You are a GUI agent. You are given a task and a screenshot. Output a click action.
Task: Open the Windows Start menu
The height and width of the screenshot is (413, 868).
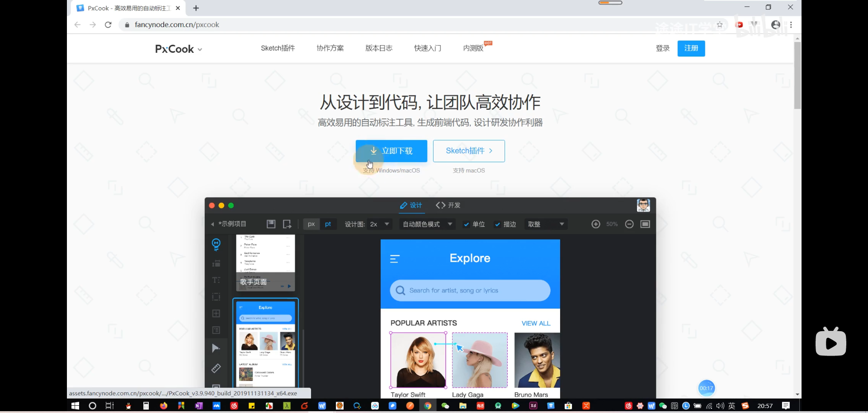click(x=75, y=406)
